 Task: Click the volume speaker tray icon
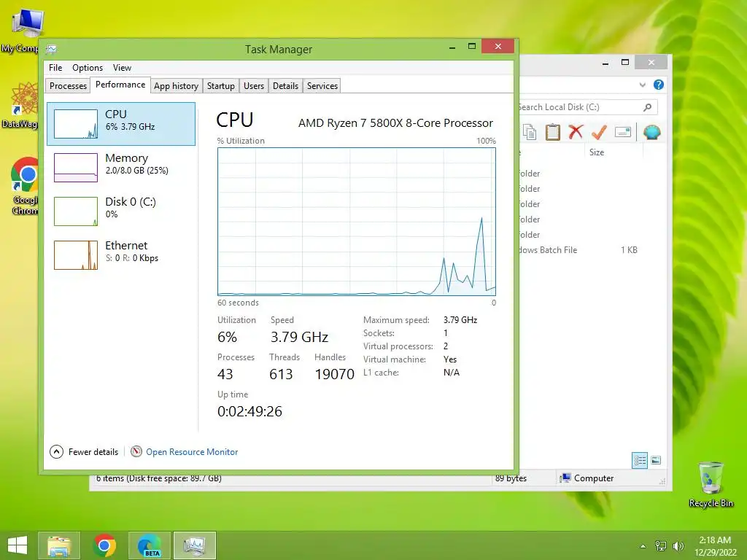click(678, 546)
